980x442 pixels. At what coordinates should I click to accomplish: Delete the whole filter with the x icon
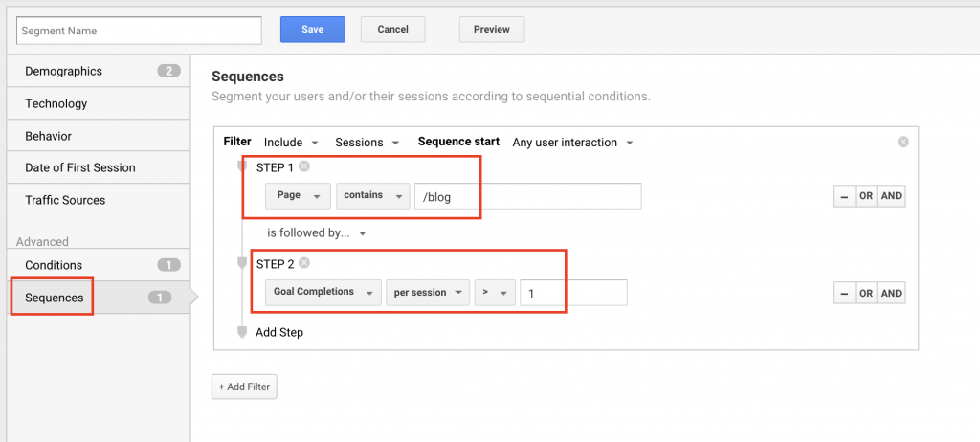pos(902,143)
